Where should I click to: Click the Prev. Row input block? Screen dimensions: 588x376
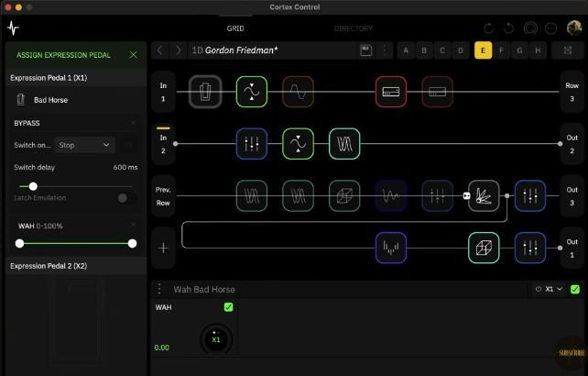click(163, 195)
